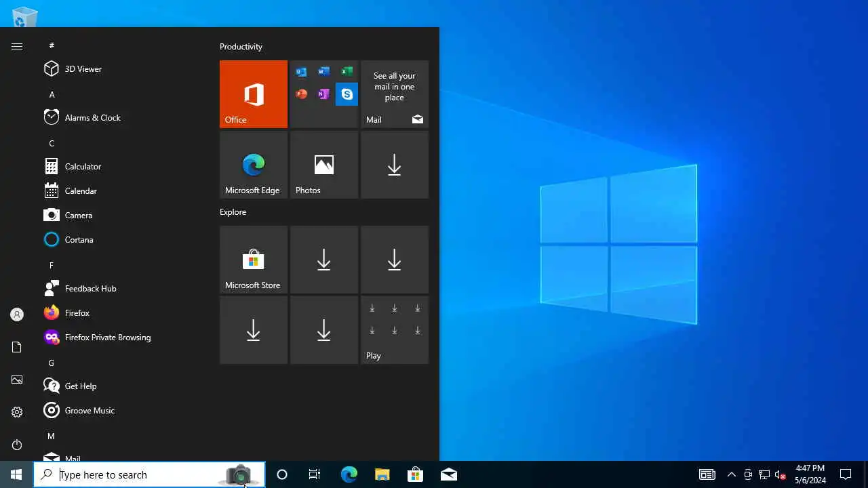Click the network tray icon

click(764, 474)
